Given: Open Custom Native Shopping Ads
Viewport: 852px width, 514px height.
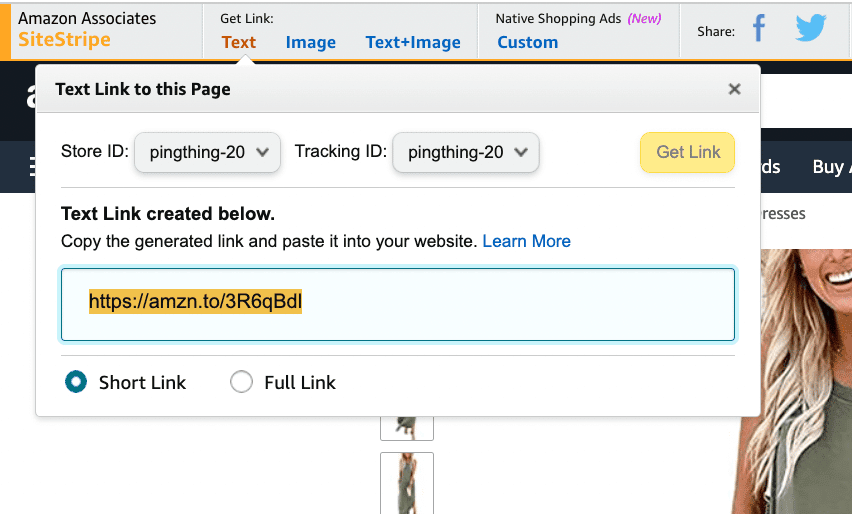Looking at the screenshot, I should click(x=528, y=42).
